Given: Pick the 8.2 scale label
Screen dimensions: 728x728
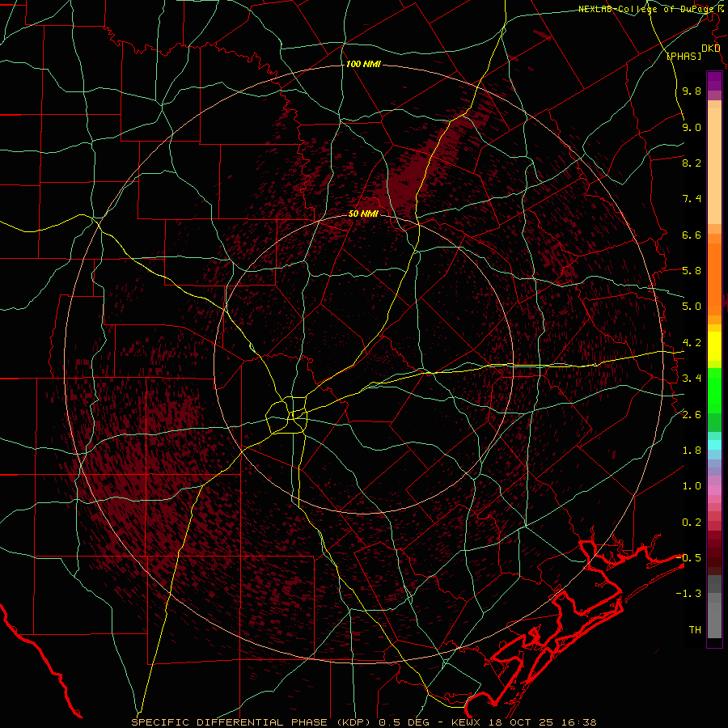Looking at the screenshot, I should coord(692,163).
